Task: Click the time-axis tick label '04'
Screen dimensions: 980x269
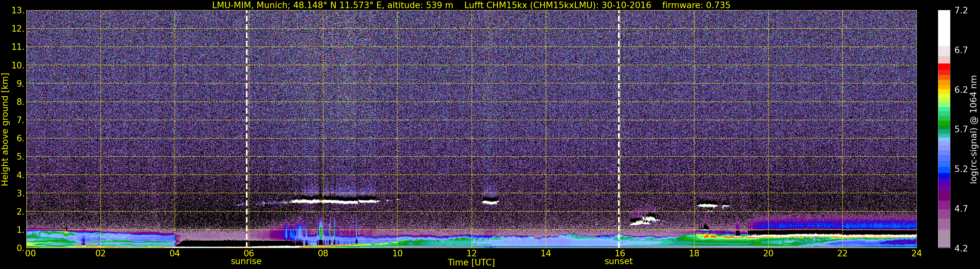Action: point(174,253)
